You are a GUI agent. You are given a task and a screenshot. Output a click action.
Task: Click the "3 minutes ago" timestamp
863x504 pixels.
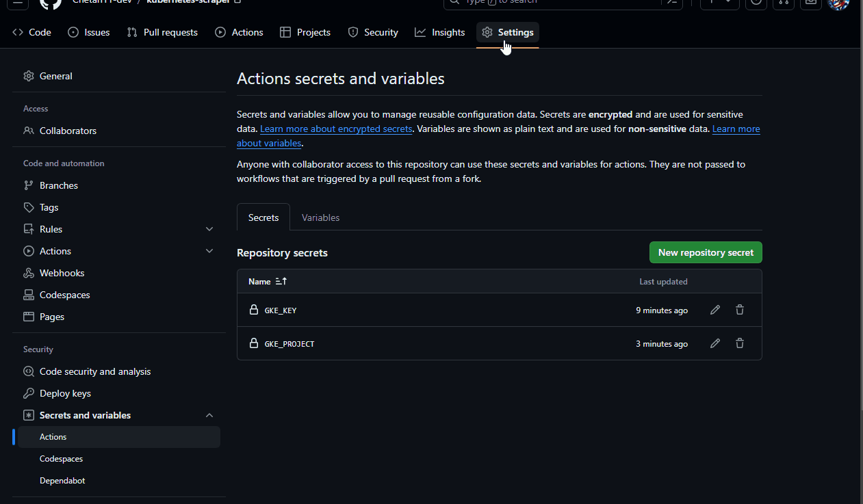tap(662, 344)
